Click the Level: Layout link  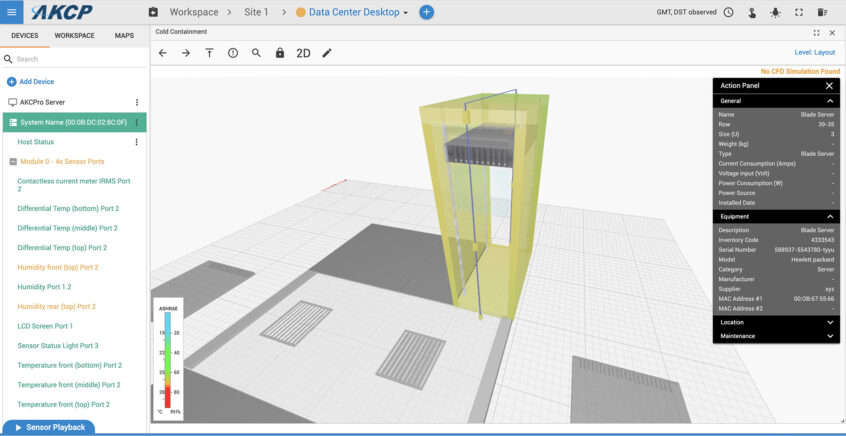815,53
